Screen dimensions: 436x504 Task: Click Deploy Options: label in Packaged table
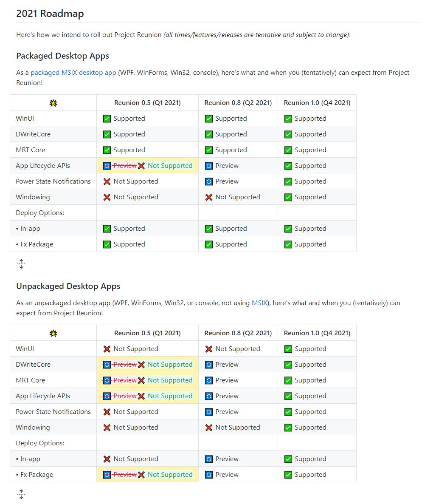coord(40,213)
